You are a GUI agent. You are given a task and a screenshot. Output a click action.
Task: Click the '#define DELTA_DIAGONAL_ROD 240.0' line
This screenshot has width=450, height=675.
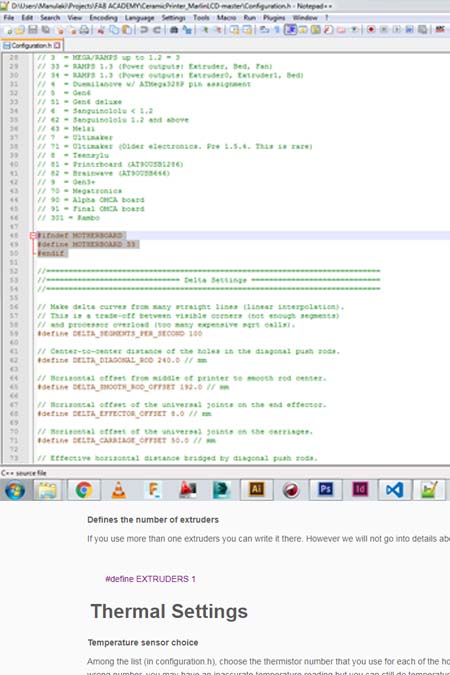tap(122, 360)
